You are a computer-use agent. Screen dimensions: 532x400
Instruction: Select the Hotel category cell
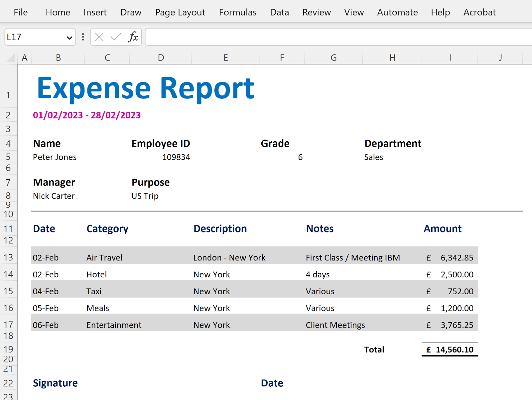97,274
